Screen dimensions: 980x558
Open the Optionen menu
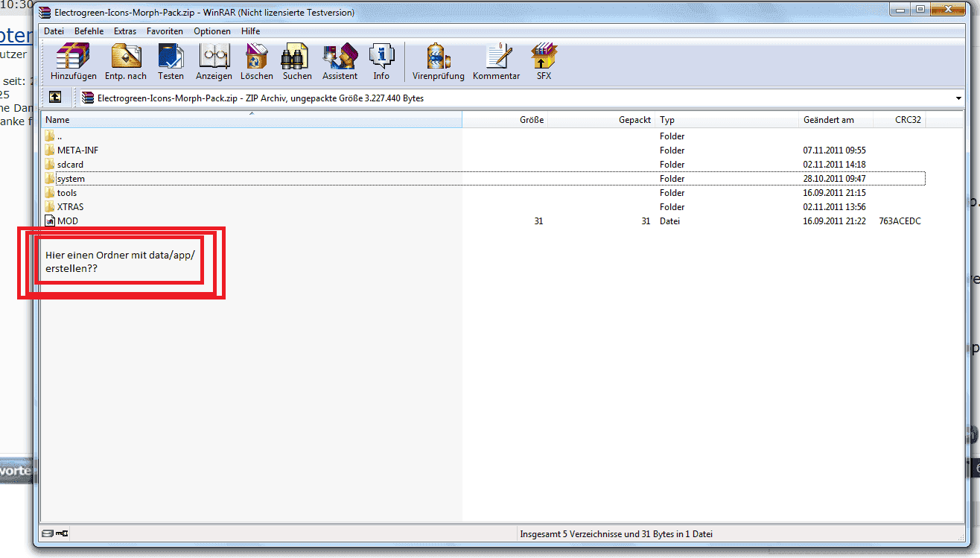[212, 31]
